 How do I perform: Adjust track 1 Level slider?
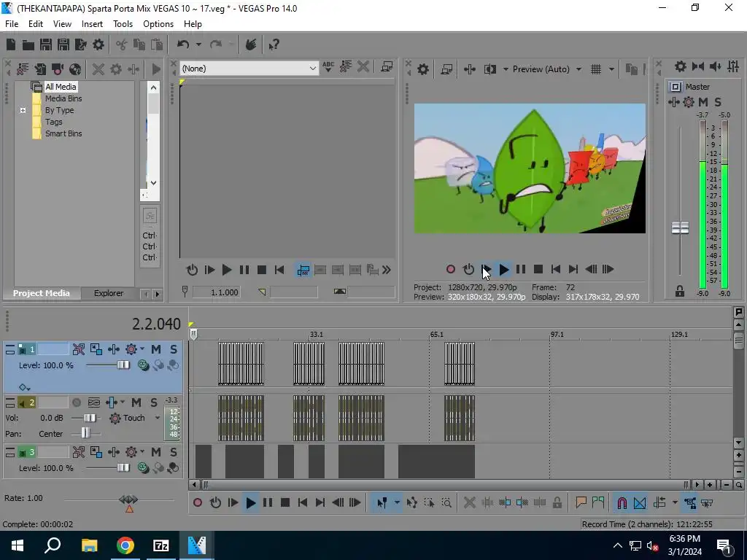point(123,365)
